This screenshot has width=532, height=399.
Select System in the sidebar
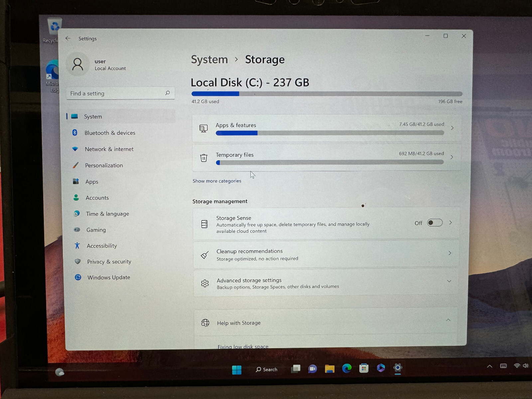click(x=120, y=116)
